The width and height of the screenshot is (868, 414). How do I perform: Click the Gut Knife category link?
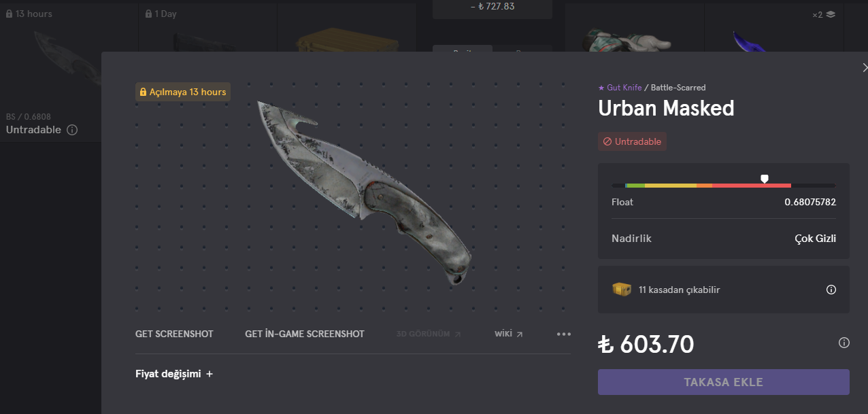624,88
